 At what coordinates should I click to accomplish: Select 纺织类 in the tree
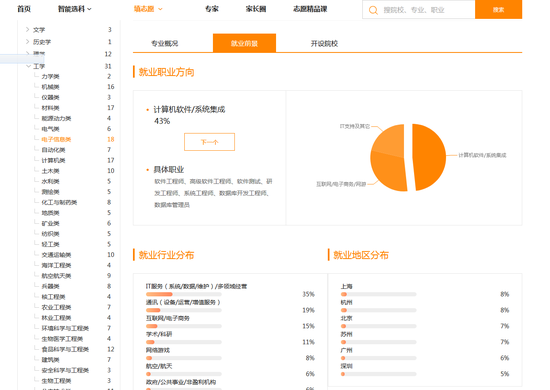pos(51,234)
